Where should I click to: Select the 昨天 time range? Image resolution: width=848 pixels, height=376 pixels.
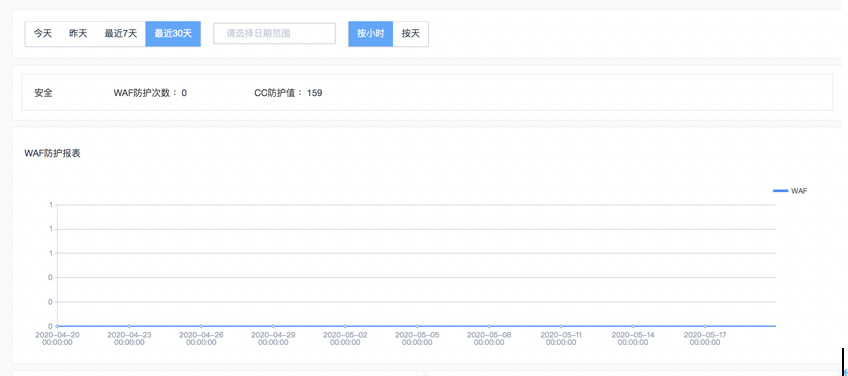point(78,34)
